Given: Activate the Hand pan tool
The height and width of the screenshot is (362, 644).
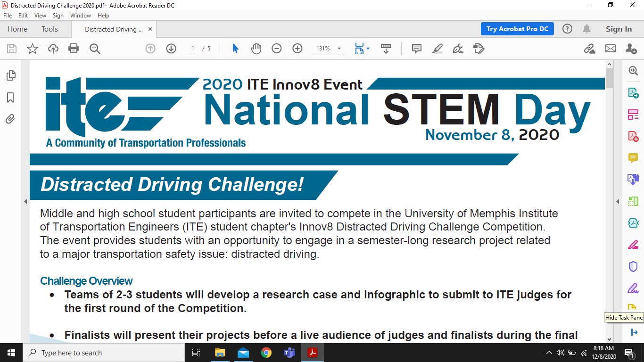Looking at the screenshot, I should coord(256,49).
